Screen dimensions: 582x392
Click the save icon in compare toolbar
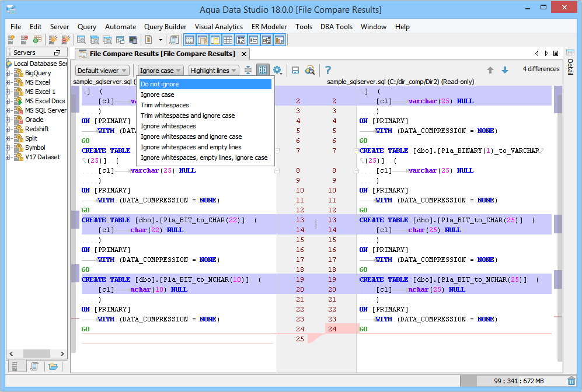tap(295, 70)
